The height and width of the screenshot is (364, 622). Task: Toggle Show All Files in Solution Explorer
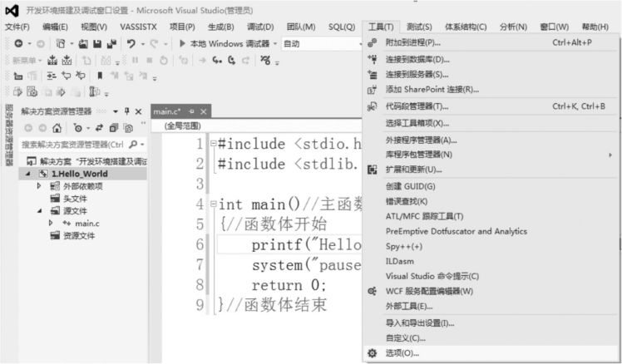click(128, 128)
